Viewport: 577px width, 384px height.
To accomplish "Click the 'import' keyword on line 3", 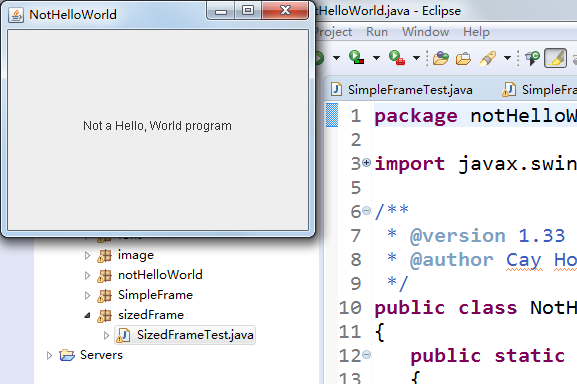I will (410, 164).
